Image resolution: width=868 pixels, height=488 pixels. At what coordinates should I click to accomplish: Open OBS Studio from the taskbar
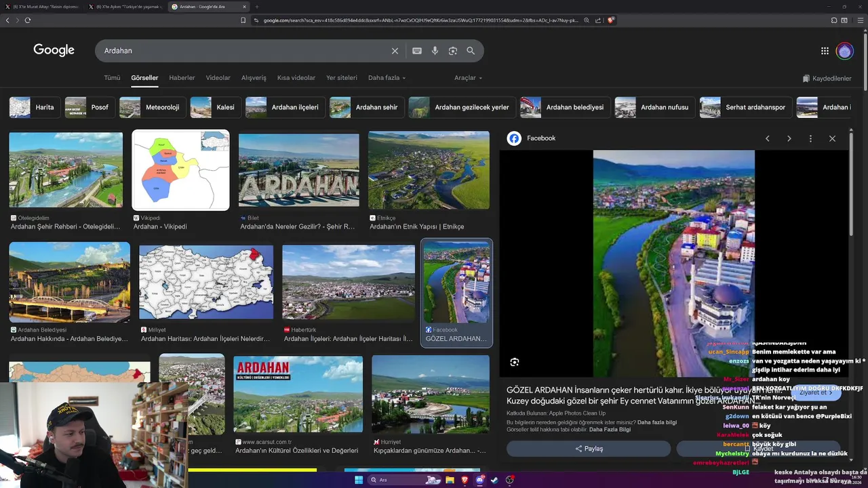(x=510, y=480)
